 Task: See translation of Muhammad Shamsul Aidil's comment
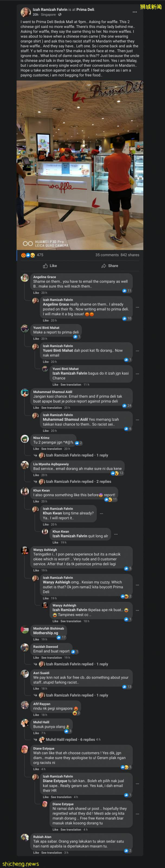pos(51,408)
